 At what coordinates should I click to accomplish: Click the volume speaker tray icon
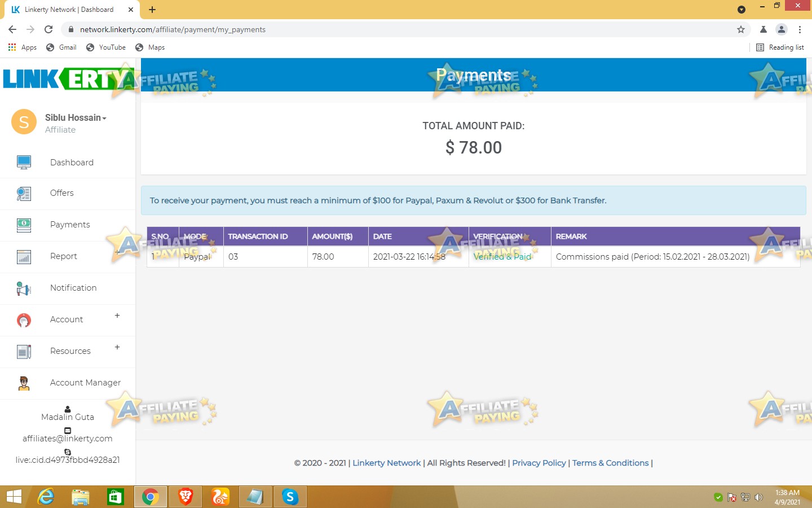pos(759,497)
